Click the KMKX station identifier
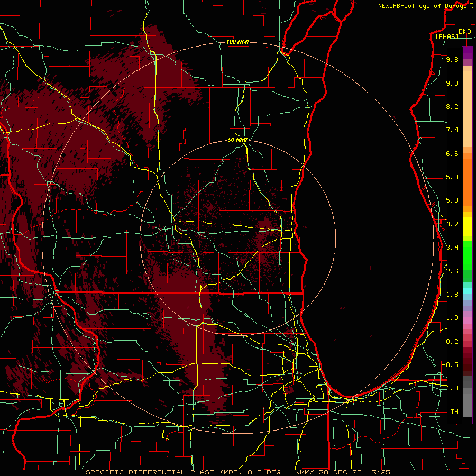Screen dimensions: 476x476 click(305, 472)
